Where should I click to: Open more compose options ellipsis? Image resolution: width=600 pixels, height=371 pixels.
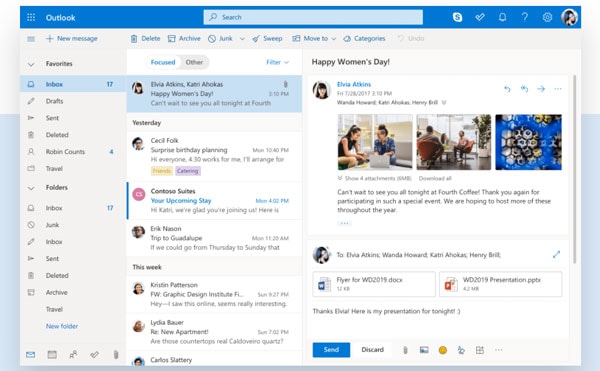pos(499,350)
